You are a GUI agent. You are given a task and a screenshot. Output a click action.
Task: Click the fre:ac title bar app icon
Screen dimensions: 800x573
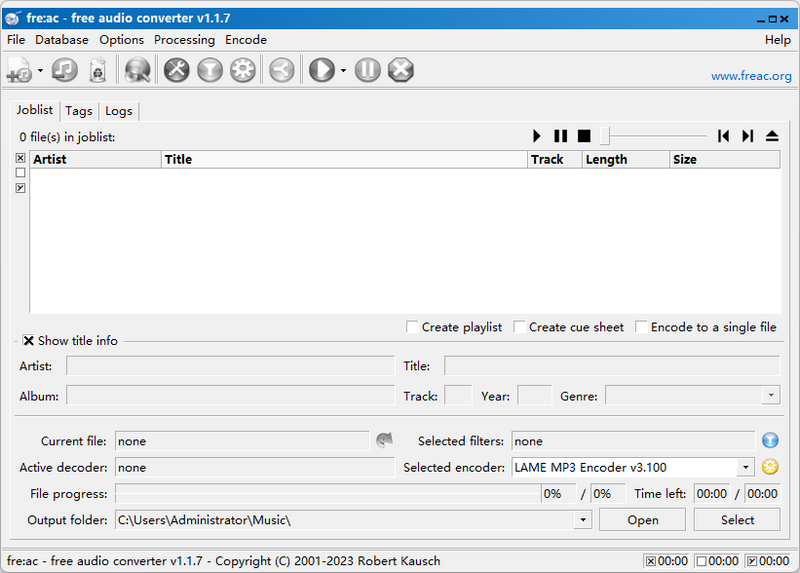tap(13, 18)
